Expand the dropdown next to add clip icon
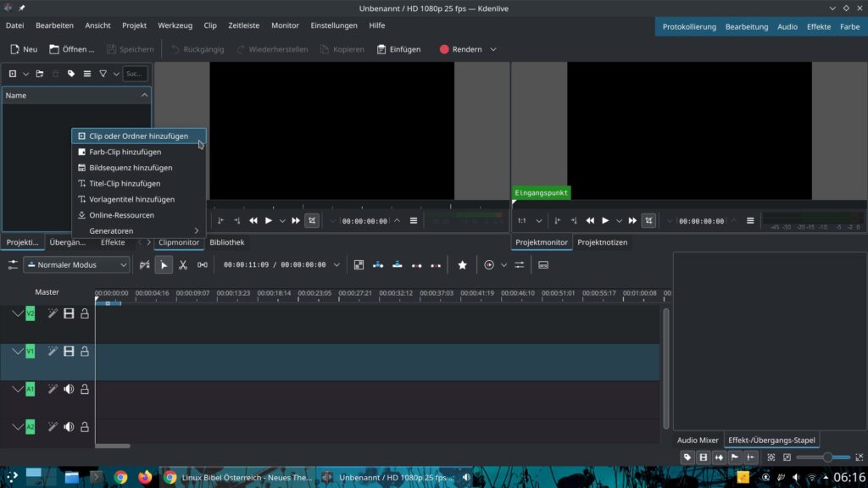The width and height of the screenshot is (868, 488). pyautogui.click(x=25, y=74)
